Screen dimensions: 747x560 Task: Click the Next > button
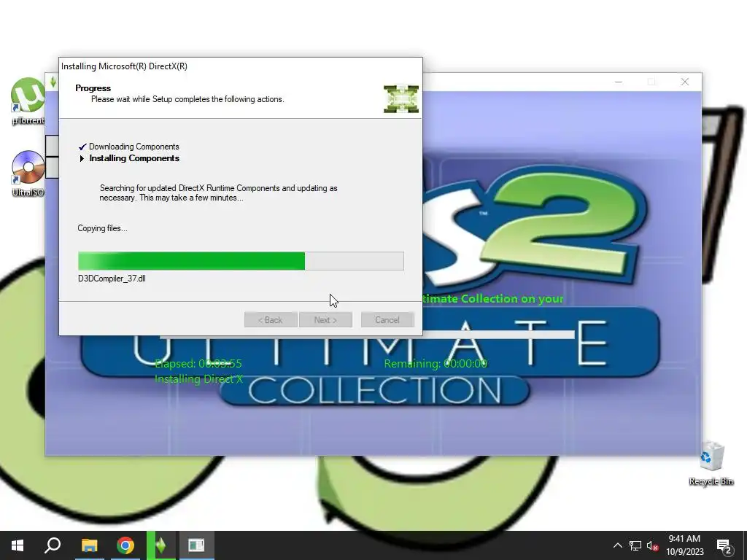[x=325, y=319]
